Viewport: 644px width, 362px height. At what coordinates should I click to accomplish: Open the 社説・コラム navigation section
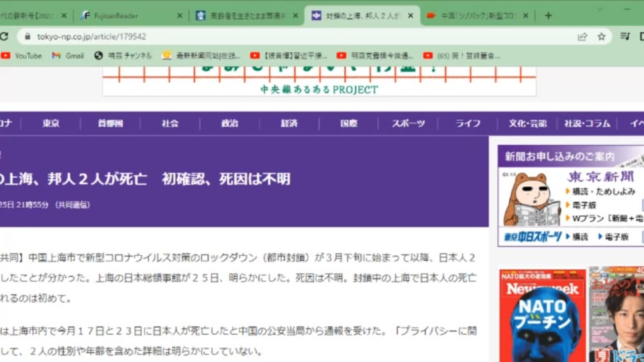[x=587, y=123]
